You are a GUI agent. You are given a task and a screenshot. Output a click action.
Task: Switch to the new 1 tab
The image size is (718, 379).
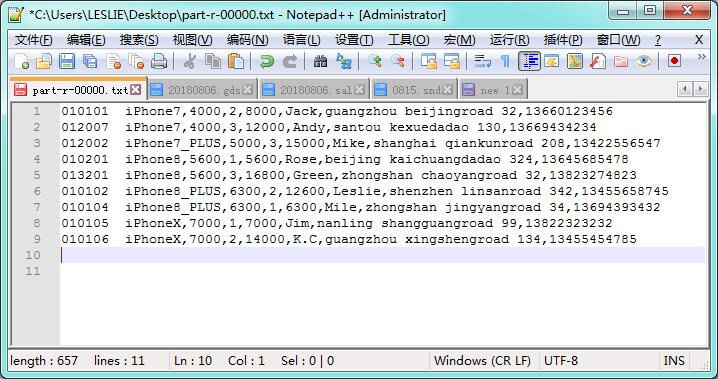coord(493,90)
